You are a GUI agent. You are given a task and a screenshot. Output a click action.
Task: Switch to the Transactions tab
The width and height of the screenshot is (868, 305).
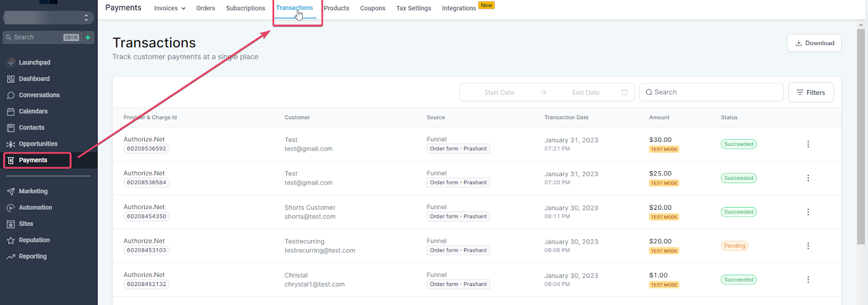point(295,8)
